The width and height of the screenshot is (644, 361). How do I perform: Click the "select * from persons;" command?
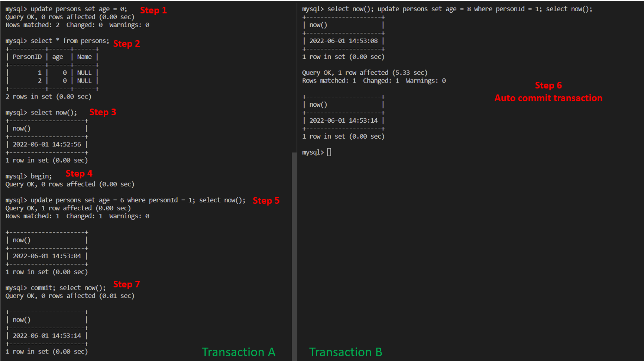tap(70, 41)
